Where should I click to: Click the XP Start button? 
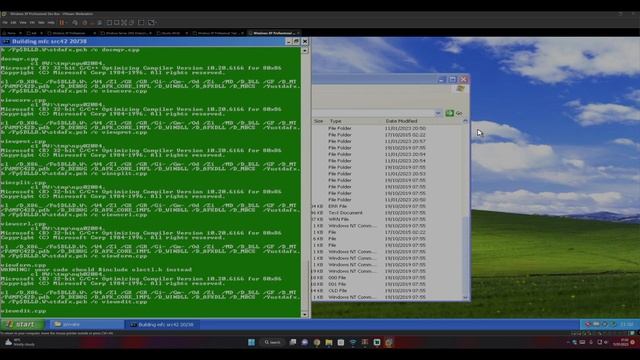click(x=22, y=324)
